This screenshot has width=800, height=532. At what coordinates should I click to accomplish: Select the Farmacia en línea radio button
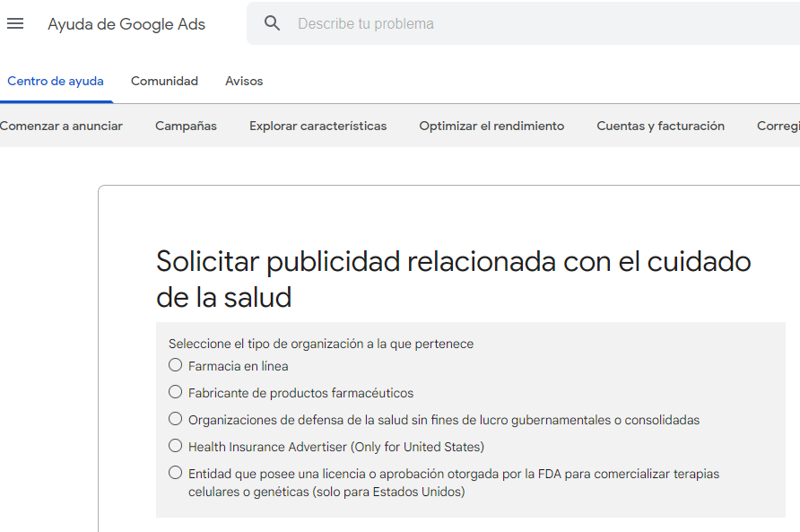pos(176,365)
